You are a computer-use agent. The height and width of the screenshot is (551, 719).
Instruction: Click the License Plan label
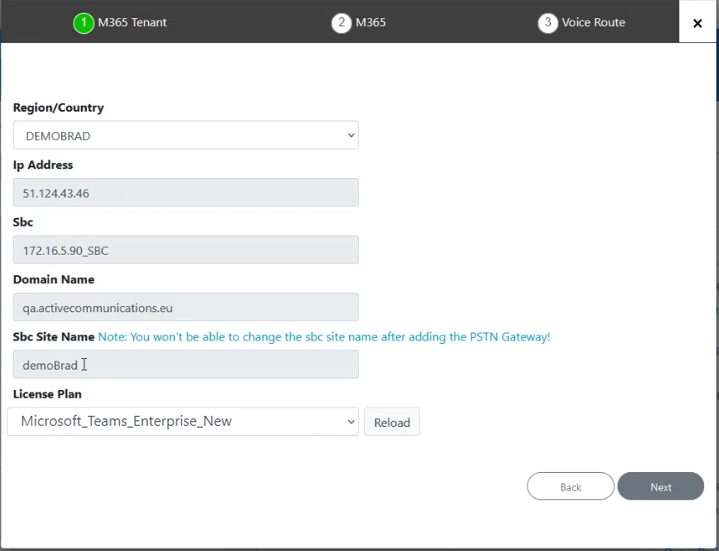[x=47, y=394]
